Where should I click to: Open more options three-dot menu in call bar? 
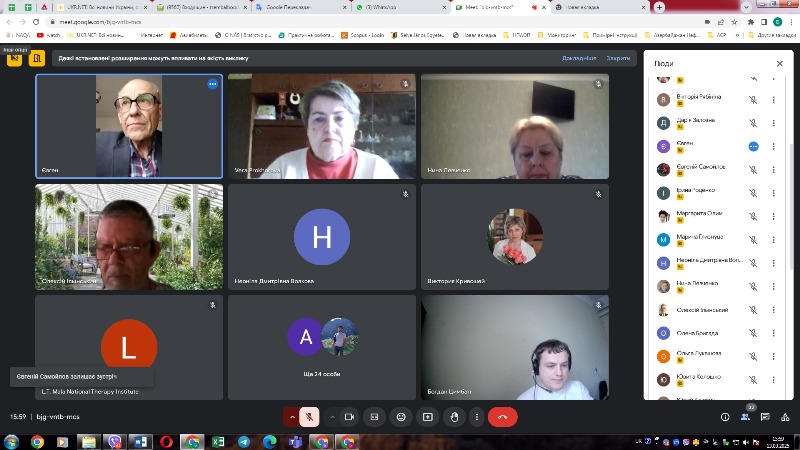click(477, 417)
